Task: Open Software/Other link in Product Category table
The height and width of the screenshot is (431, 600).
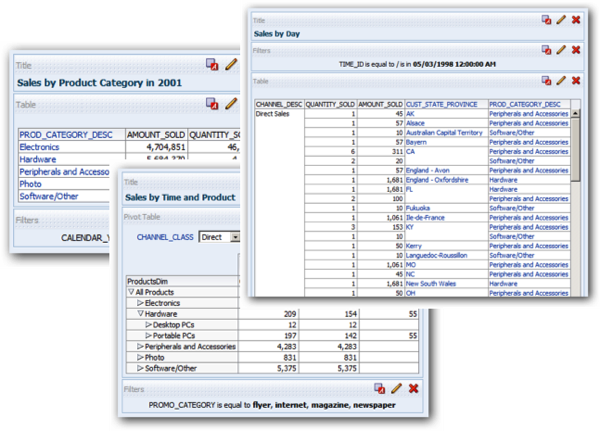Action: [49, 196]
